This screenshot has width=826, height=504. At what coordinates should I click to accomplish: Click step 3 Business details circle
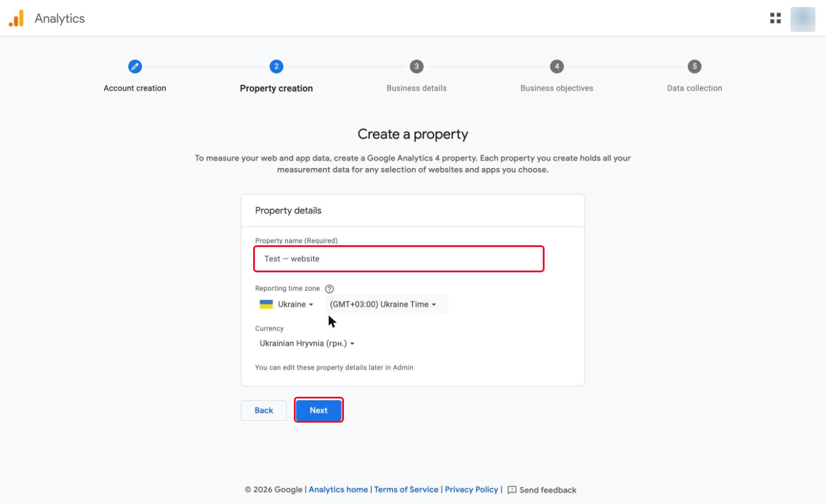tap(417, 67)
